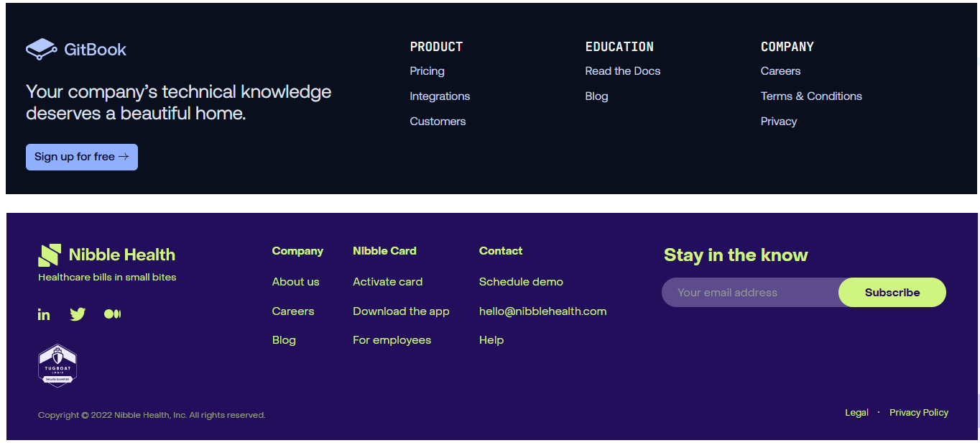Open Nibble Health's Twitter profile
Viewport: 980px width, 443px height.
78,314
